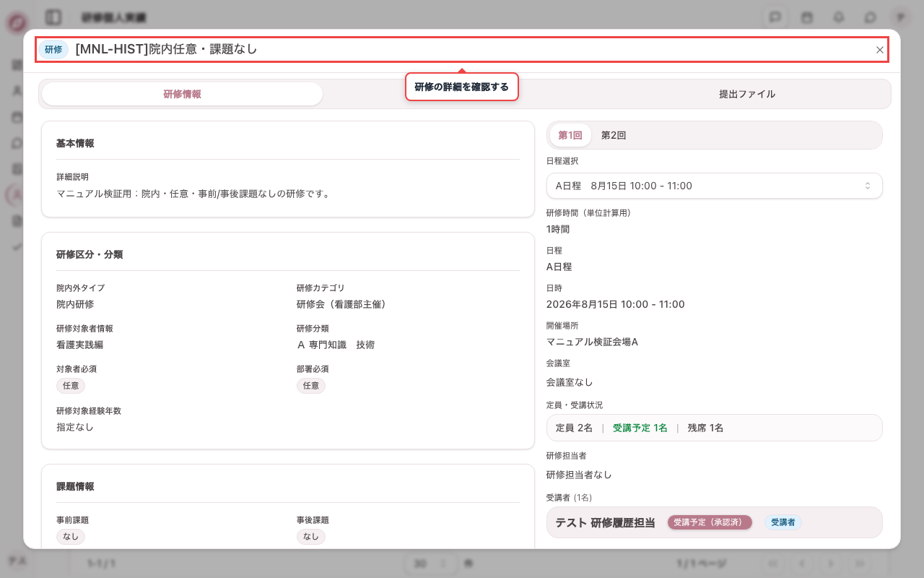Click the 研修担当者なし value

click(x=579, y=475)
